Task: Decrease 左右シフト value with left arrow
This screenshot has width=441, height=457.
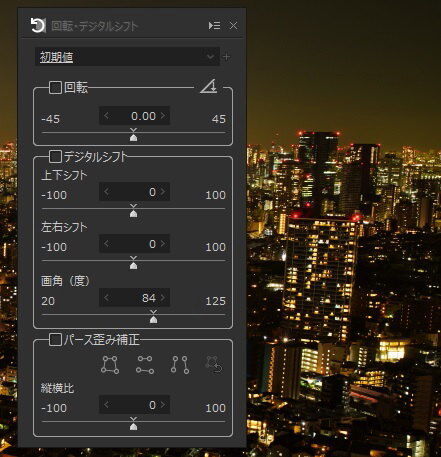Action: [106, 244]
